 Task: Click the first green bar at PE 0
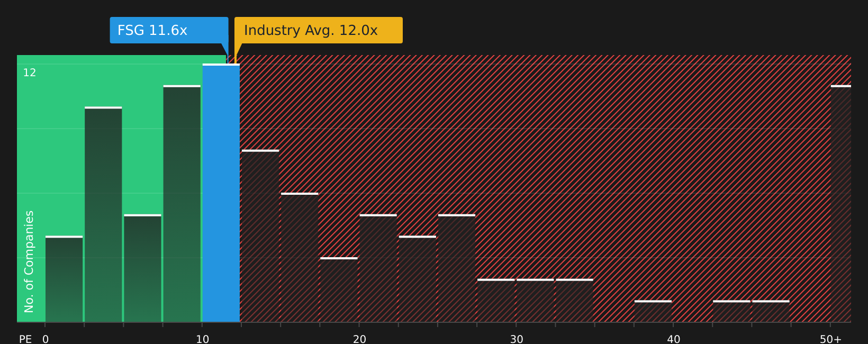click(64, 279)
